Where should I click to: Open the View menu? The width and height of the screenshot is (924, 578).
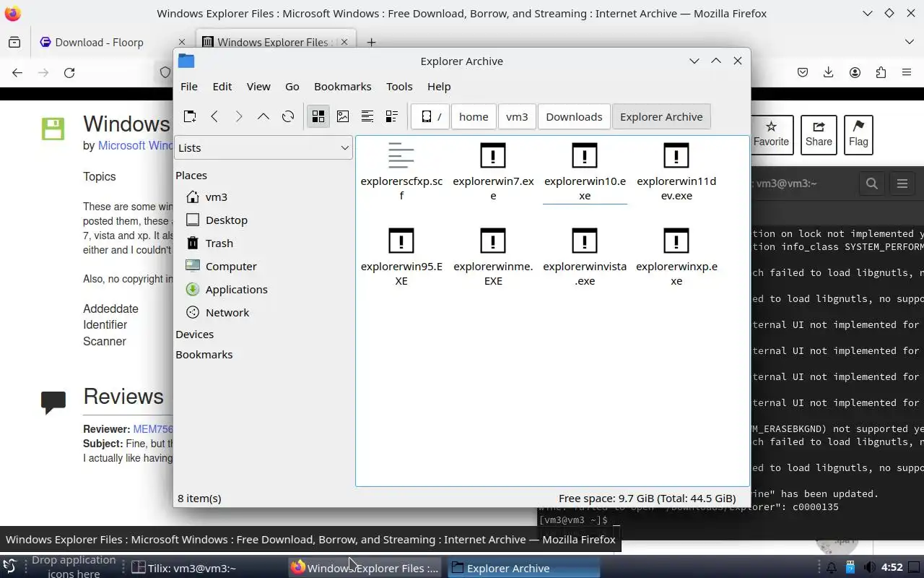coord(258,86)
